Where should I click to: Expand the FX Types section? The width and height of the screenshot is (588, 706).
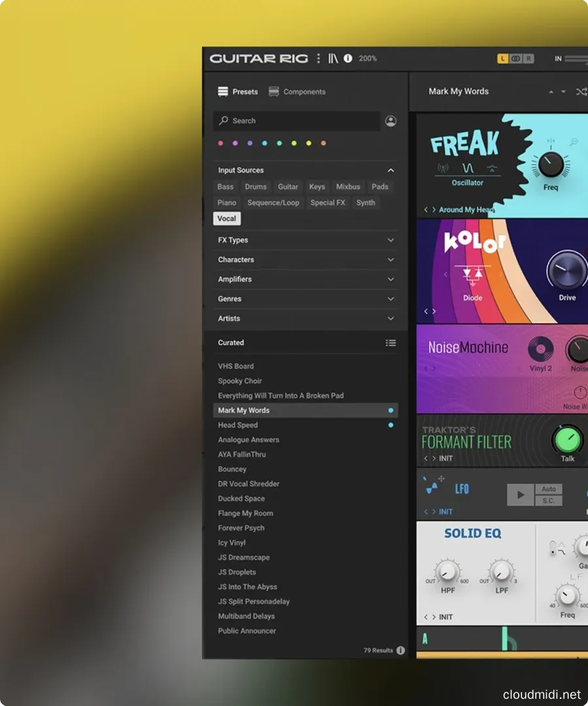390,240
